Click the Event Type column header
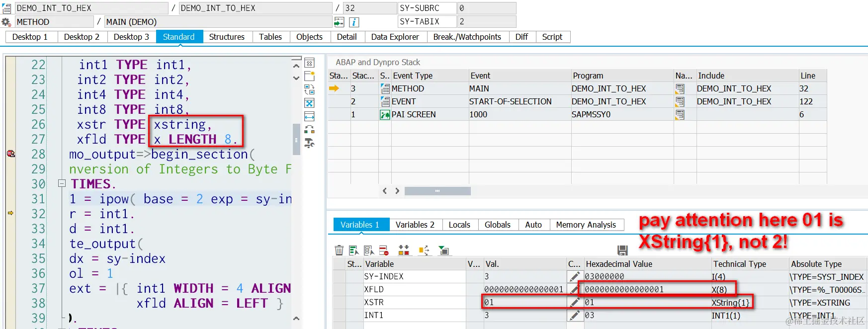This screenshot has width=868, height=329. point(430,76)
